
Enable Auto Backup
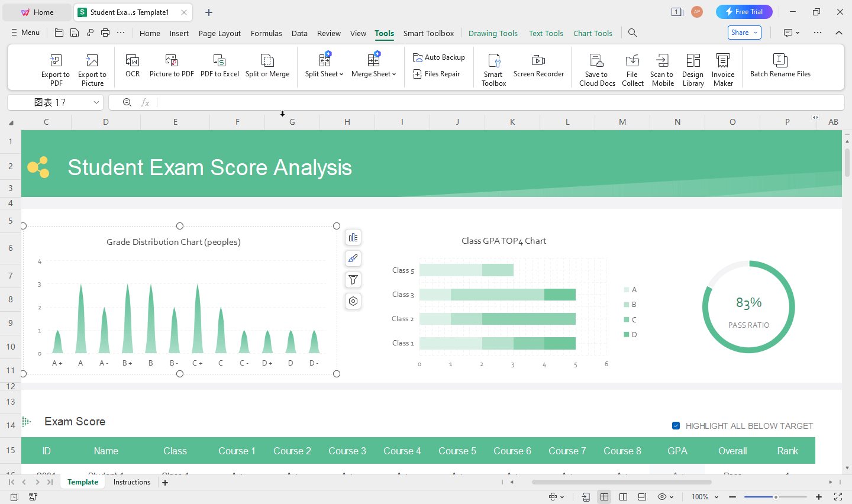438,57
